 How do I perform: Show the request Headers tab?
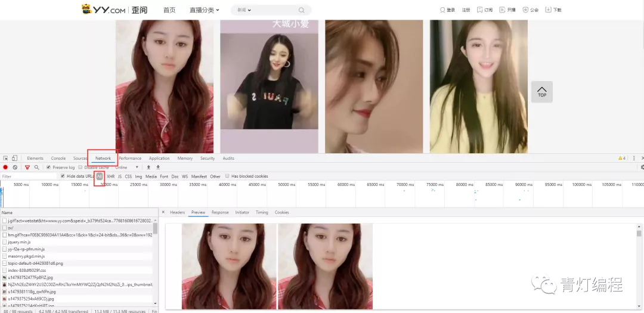point(178,212)
